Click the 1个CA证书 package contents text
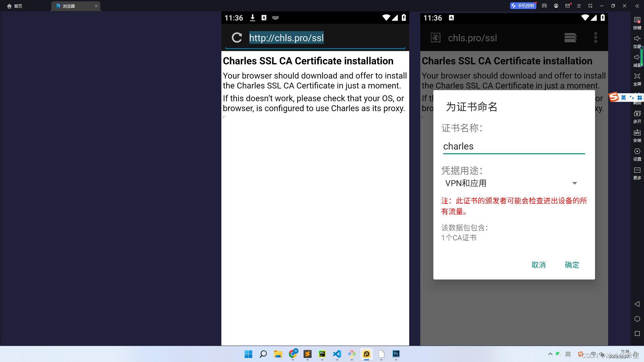The image size is (644, 362). coord(459,238)
